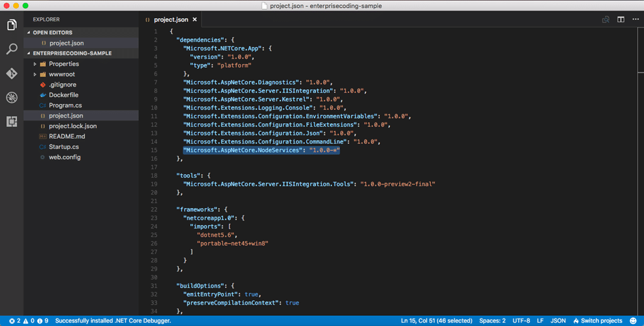Open Dockerfile in explorer
The height and width of the screenshot is (326, 644).
click(x=64, y=95)
